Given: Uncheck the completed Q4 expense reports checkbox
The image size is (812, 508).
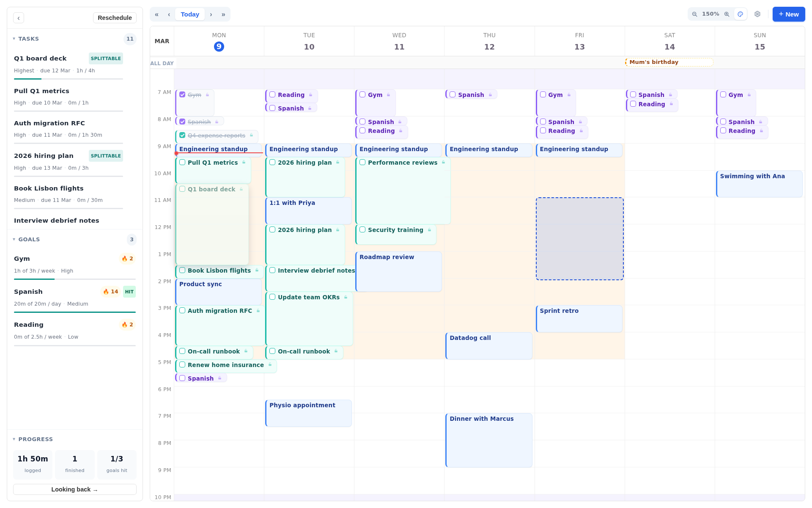Looking at the screenshot, I should (182, 135).
